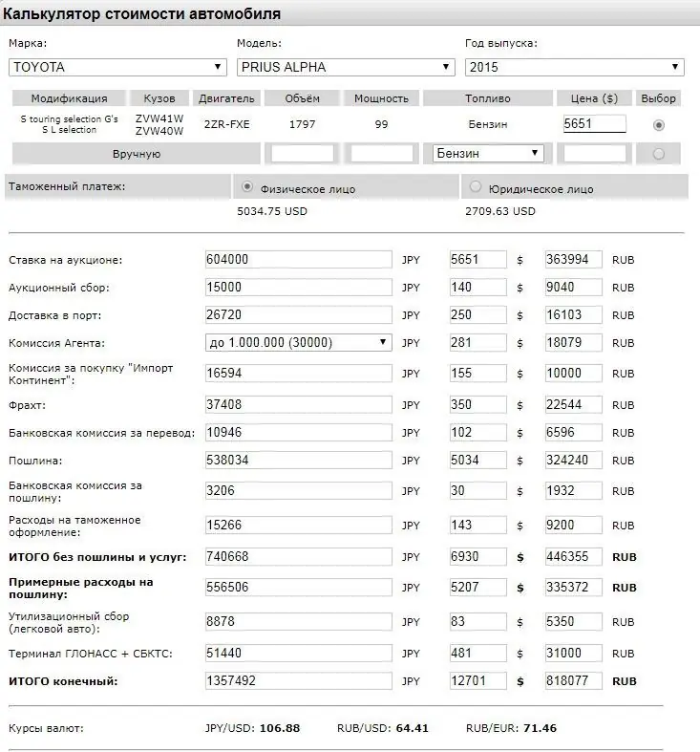This screenshot has height=752, width=700.
Task: Open the Год выпуска dropdown showing 2015
Action: click(x=574, y=67)
